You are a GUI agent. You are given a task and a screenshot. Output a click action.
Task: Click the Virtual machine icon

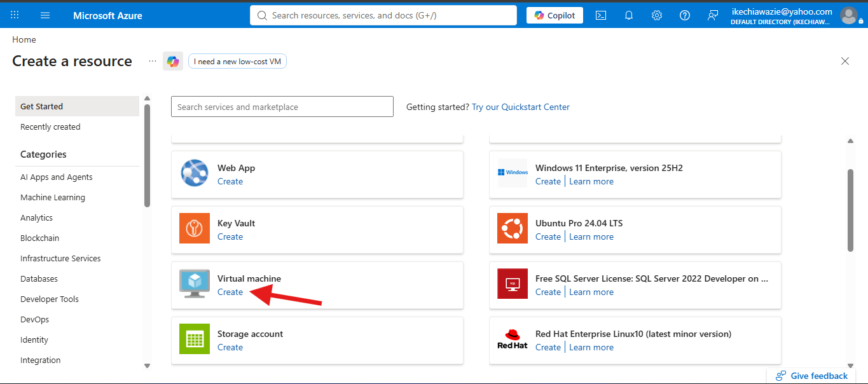point(195,284)
